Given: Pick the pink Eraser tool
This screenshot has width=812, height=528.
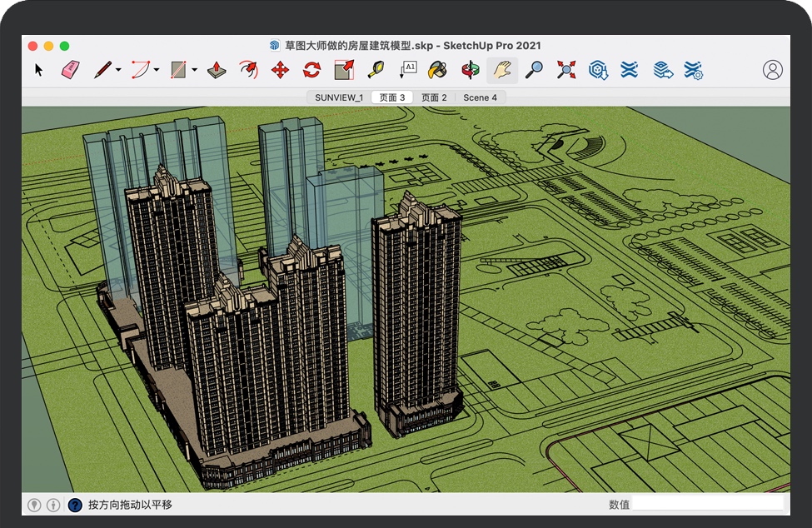Looking at the screenshot, I should click(x=70, y=70).
